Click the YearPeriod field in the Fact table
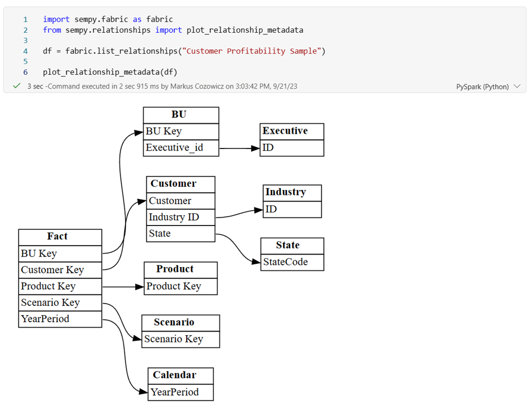Image resolution: width=532 pixels, height=409 pixels. [x=59, y=318]
